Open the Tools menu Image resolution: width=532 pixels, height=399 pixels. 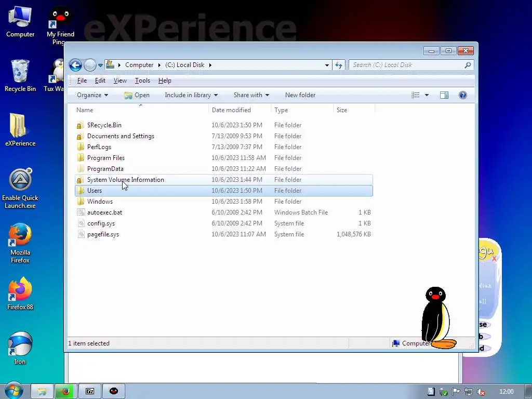click(x=142, y=81)
